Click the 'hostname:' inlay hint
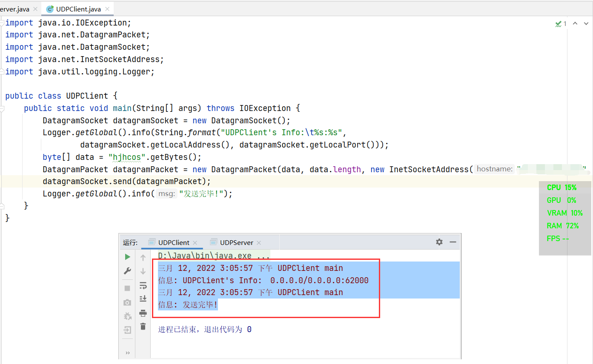The height and width of the screenshot is (364, 593). pyautogui.click(x=495, y=169)
